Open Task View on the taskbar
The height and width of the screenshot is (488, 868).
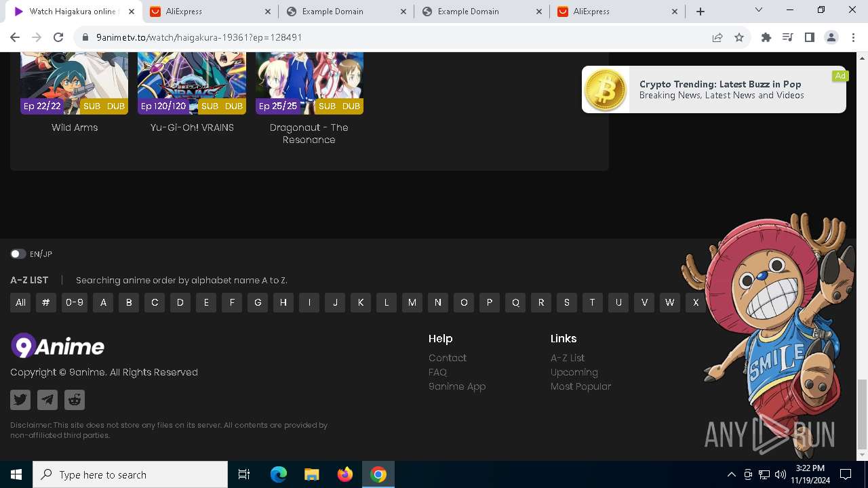[244, 474]
